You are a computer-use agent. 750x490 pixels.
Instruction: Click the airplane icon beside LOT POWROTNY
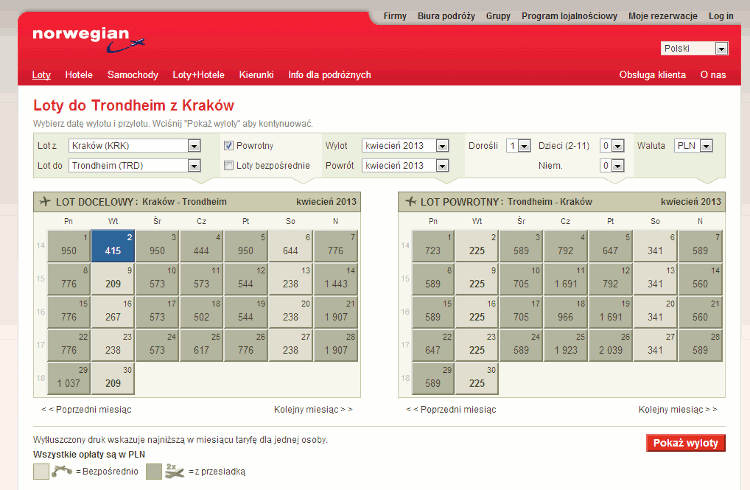point(410,201)
